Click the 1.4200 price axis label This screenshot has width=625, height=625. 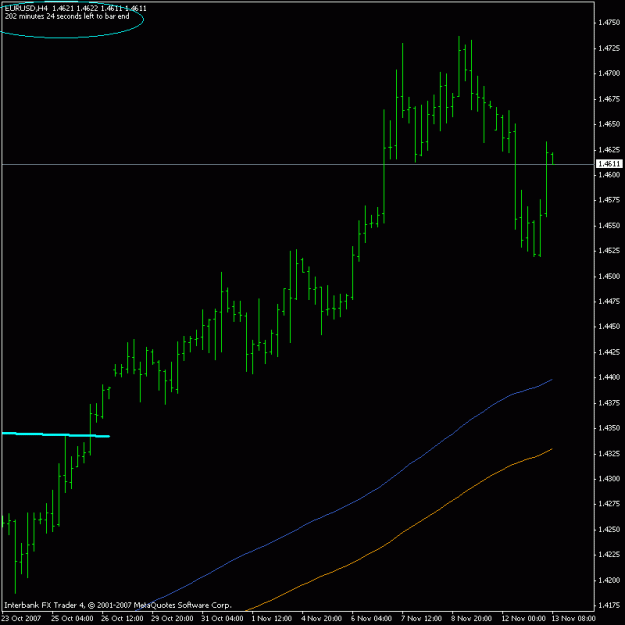pos(609,580)
